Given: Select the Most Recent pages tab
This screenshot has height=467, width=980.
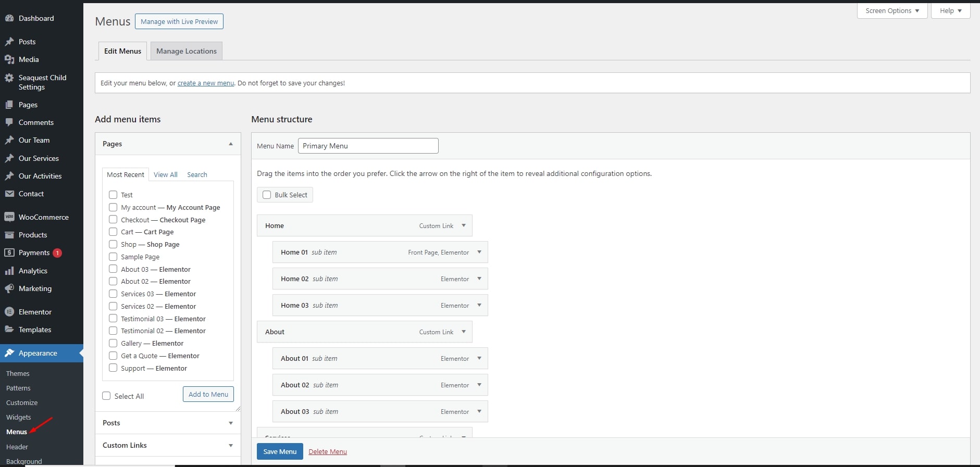Looking at the screenshot, I should 126,174.
